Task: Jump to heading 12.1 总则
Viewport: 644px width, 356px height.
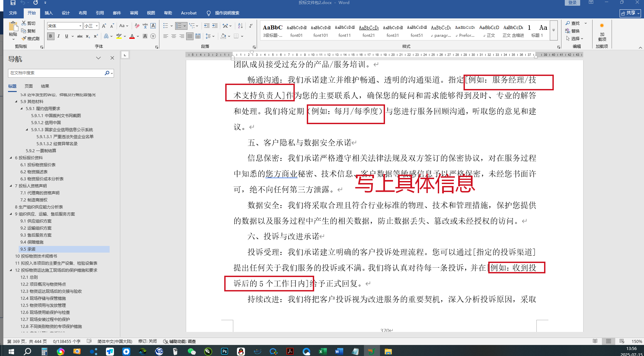Action: tap(29, 277)
